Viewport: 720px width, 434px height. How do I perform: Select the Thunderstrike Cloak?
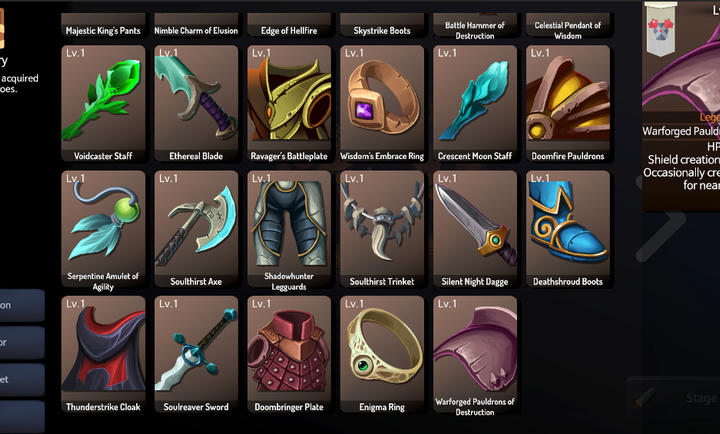coord(103,354)
